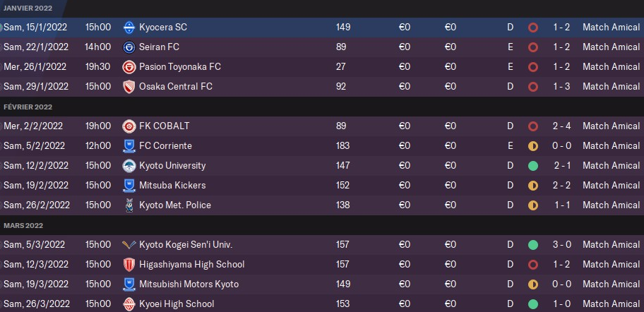Click the 2 - 4 score against FK COBALT
Viewport: 644px width, 312px height.
pos(561,126)
